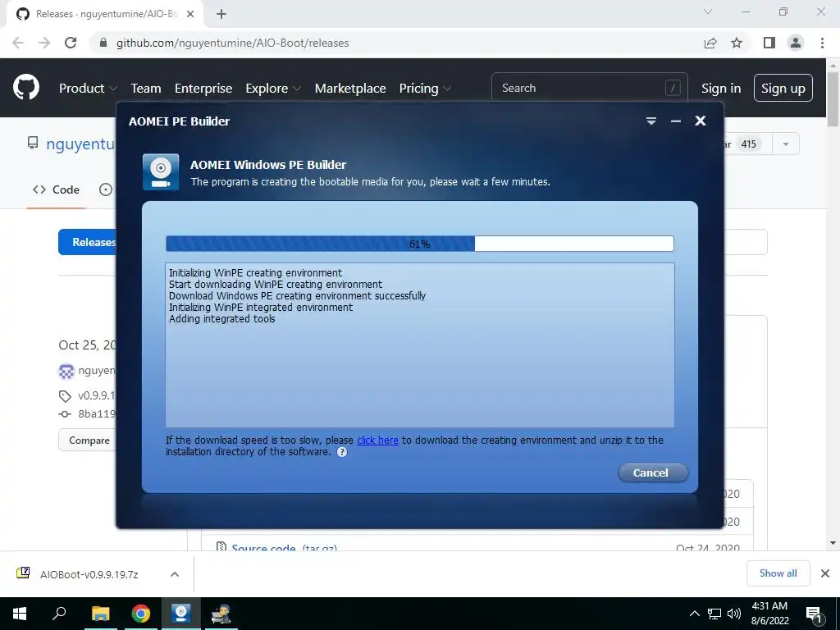Switch to the Code tab
The image size is (840, 630).
57,189
